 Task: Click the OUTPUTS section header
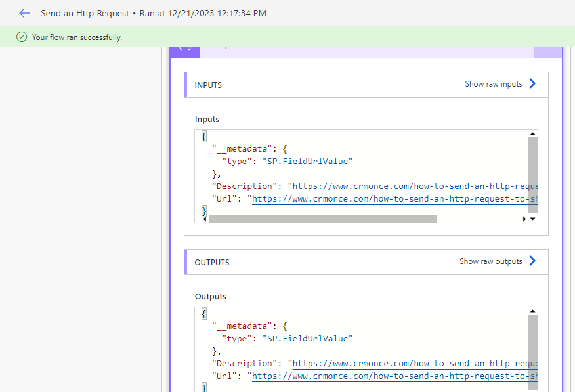366,262
